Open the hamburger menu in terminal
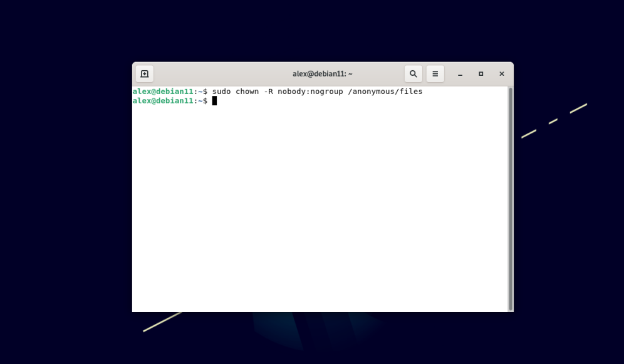The image size is (624, 364). coord(435,74)
